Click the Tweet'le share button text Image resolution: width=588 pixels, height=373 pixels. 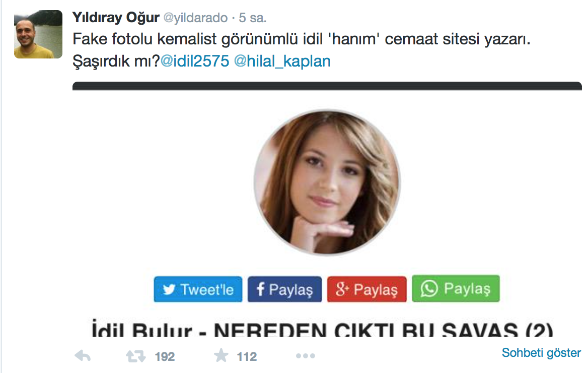coord(207,290)
